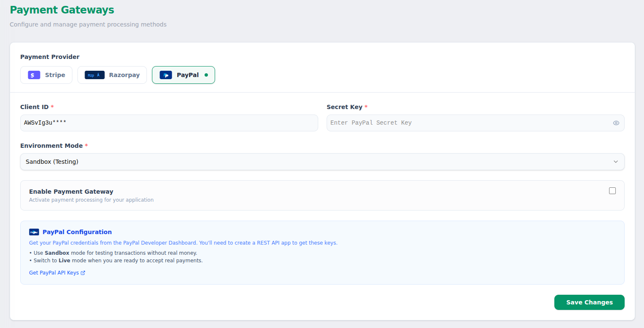Click the 'Use Sandbox mode' bullet text
The height and width of the screenshot is (328, 644).
[x=113, y=253]
